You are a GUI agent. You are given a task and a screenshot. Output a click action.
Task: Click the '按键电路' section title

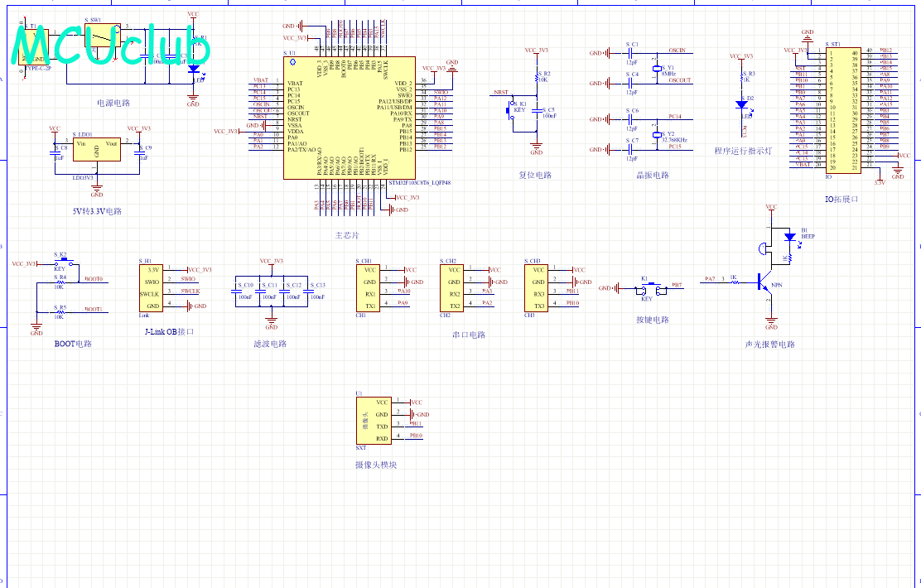[x=653, y=321]
